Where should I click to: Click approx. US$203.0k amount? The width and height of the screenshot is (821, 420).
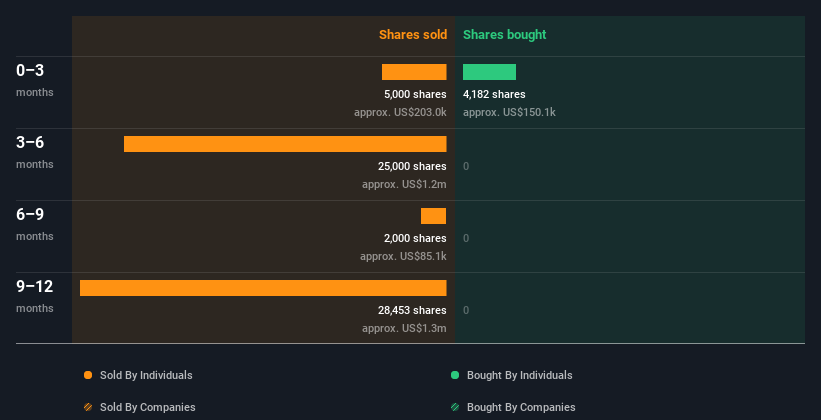pos(400,112)
